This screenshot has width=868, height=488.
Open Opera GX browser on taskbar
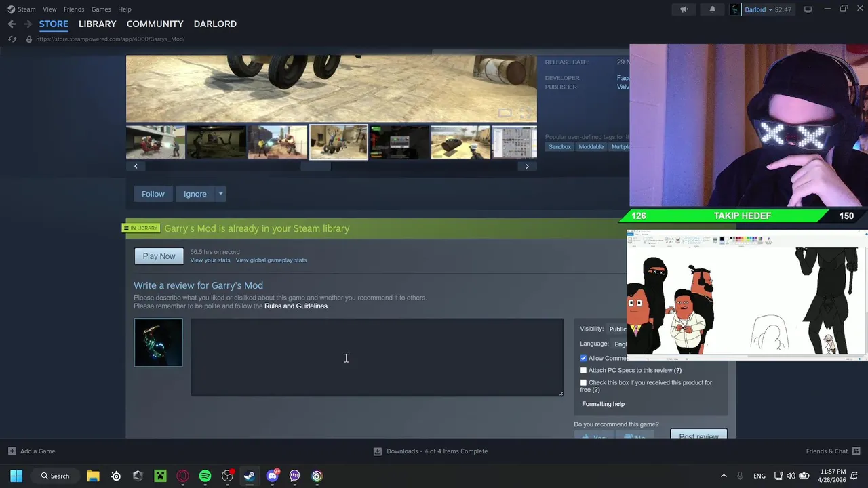click(x=182, y=476)
